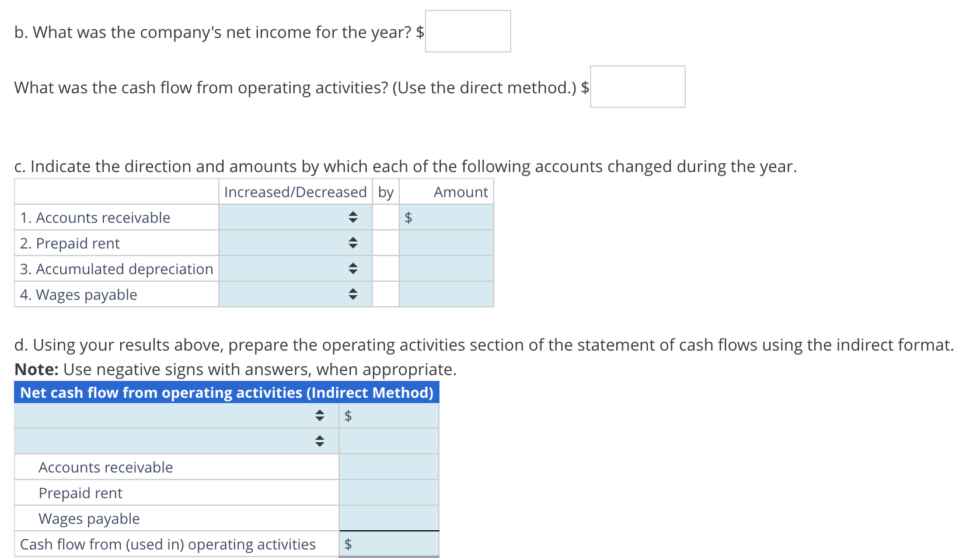963x560 pixels.
Task: Click the net income answer box
Action: pos(467,31)
